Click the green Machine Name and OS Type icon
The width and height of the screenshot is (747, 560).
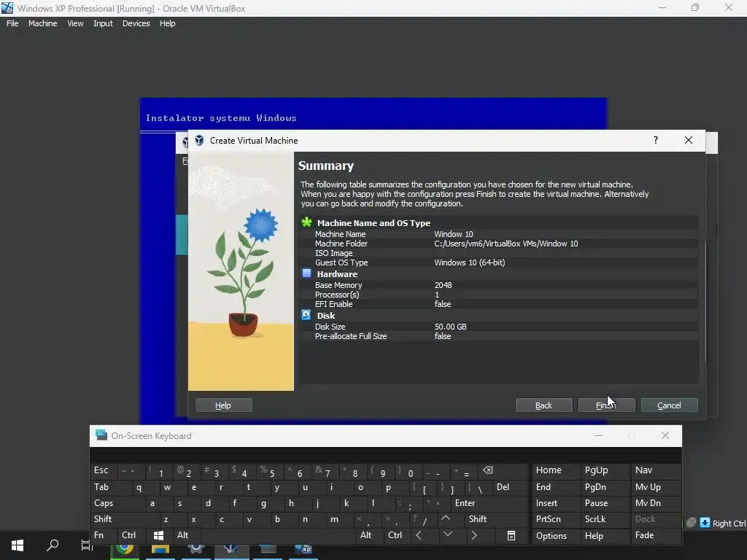306,222
